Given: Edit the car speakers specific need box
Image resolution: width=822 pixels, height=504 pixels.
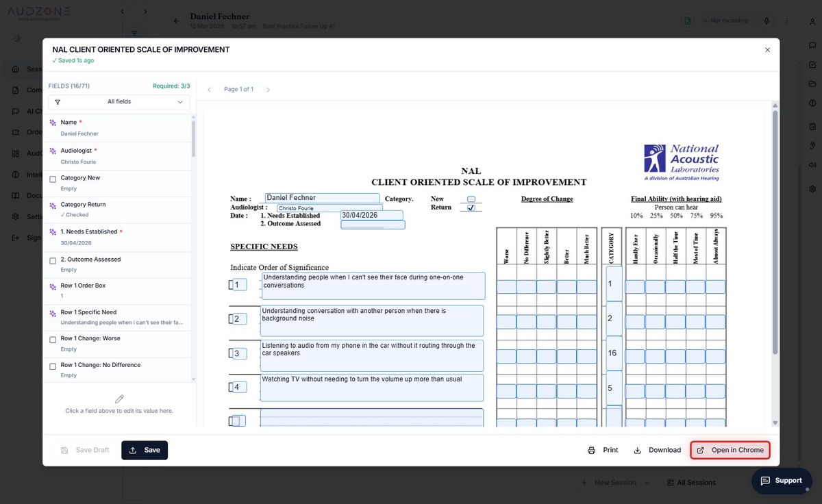Looking at the screenshot, I should pos(373,355).
